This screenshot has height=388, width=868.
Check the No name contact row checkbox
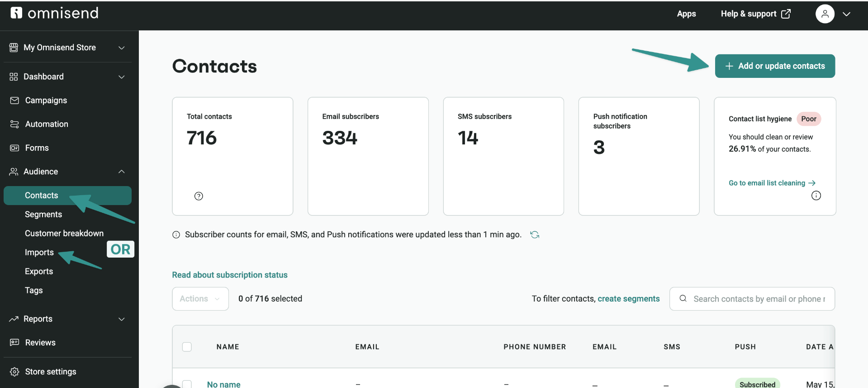pyautogui.click(x=187, y=384)
